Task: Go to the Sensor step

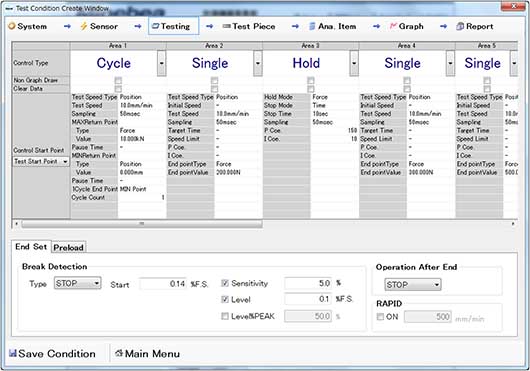Action: point(99,26)
